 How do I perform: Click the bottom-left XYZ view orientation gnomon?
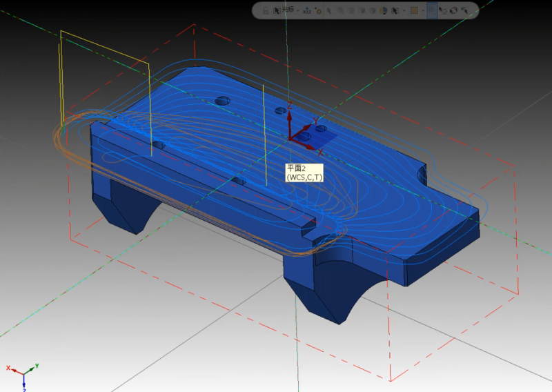click(23, 374)
